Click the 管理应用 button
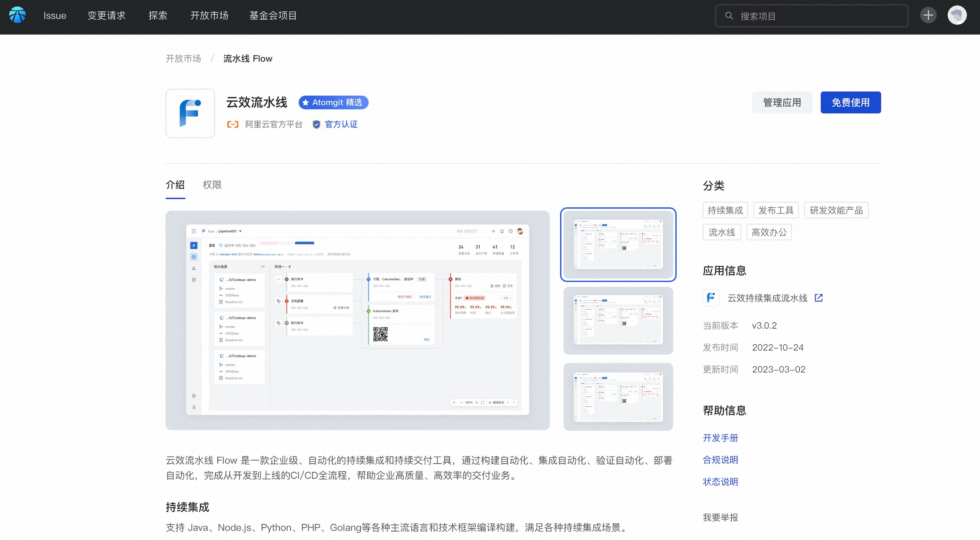This screenshot has height=540, width=980. [x=782, y=103]
